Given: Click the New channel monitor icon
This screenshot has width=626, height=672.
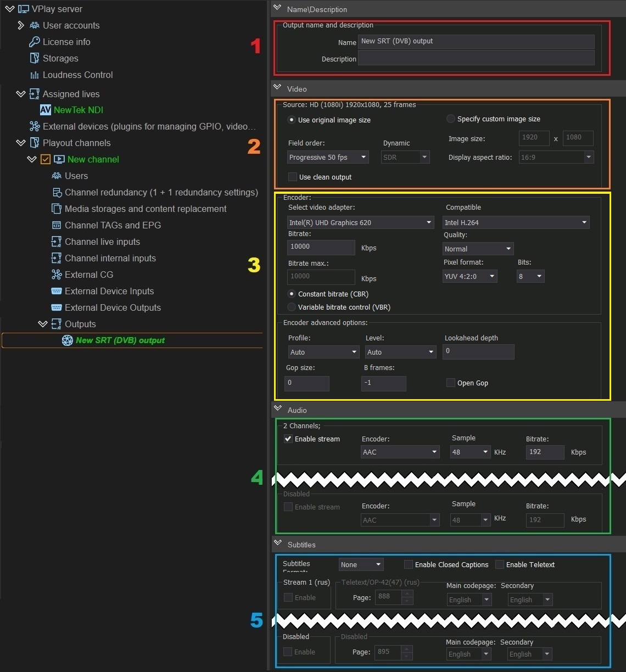Looking at the screenshot, I should [59, 159].
